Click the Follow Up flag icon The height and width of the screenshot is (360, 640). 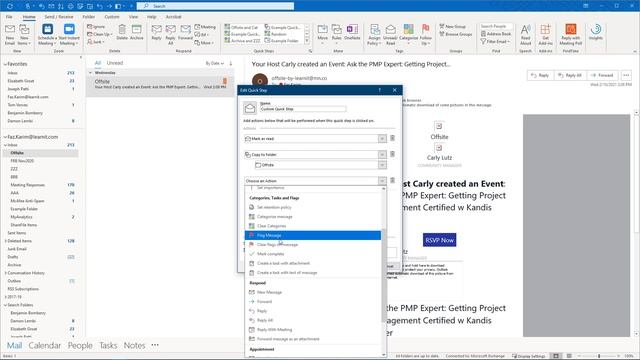pyautogui.click(x=426, y=34)
